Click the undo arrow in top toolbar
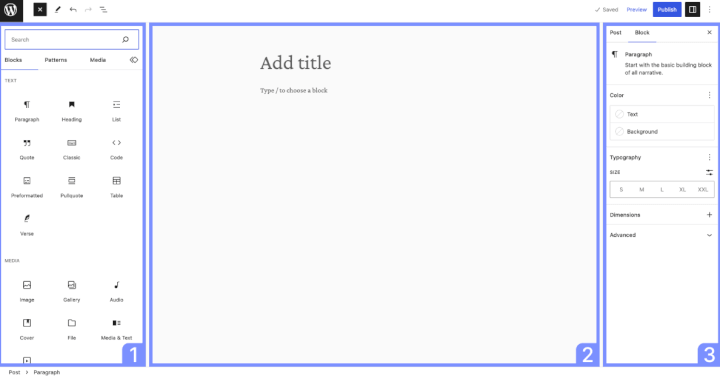This screenshot has height=376, width=720. point(73,10)
